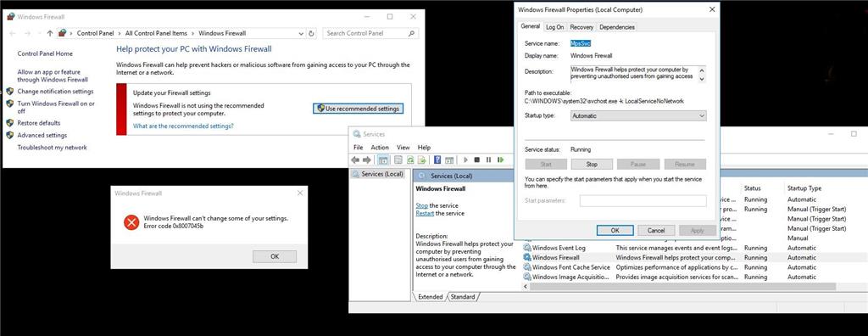Switch to Recovery tab
The image size is (868, 336).
[581, 26]
